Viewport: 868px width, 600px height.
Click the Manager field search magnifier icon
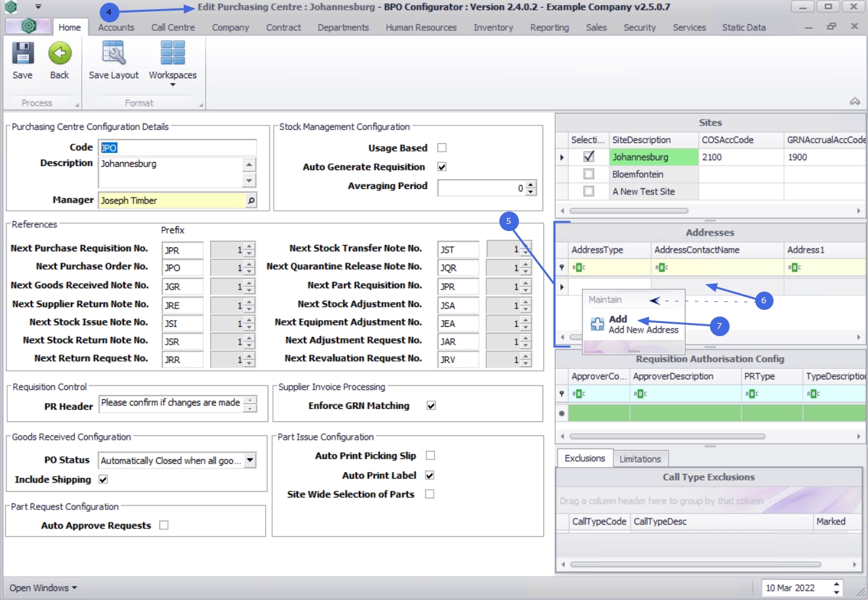251,201
